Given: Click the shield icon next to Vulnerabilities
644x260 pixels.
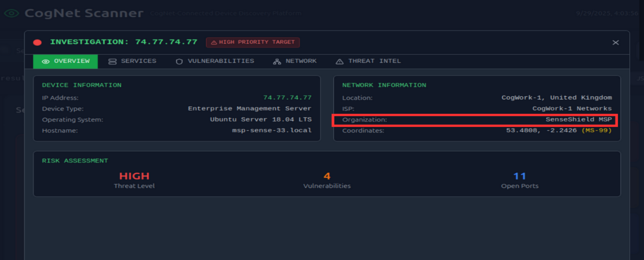Looking at the screenshot, I should (179, 61).
